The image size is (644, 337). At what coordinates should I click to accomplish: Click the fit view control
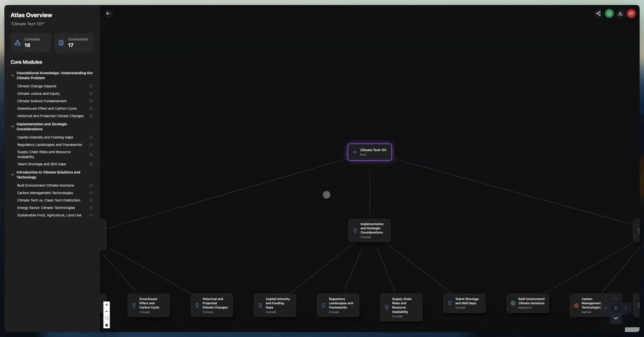tap(107, 318)
